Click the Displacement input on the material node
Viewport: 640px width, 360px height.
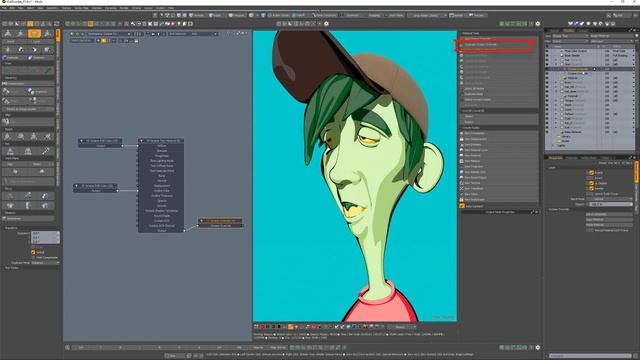162,186
